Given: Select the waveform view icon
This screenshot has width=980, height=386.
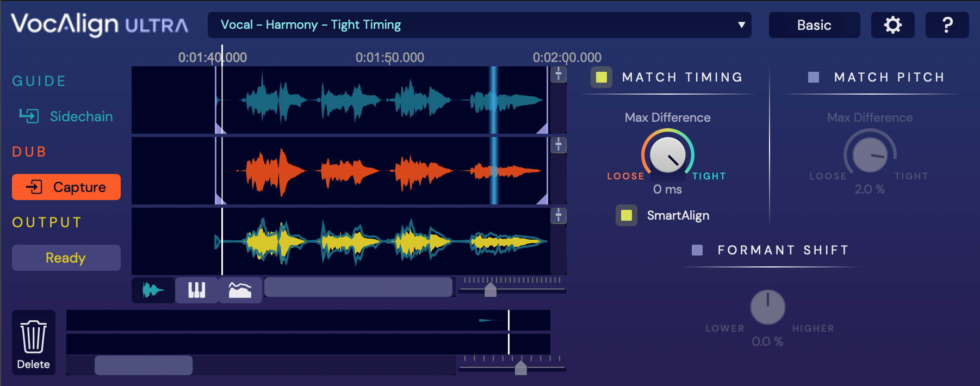Looking at the screenshot, I should [x=153, y=290].
